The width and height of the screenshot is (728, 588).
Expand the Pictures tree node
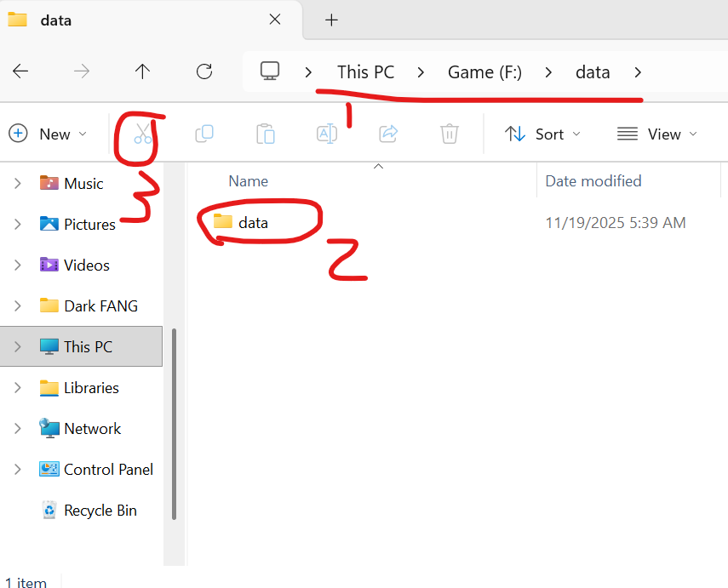click(18, 224)
